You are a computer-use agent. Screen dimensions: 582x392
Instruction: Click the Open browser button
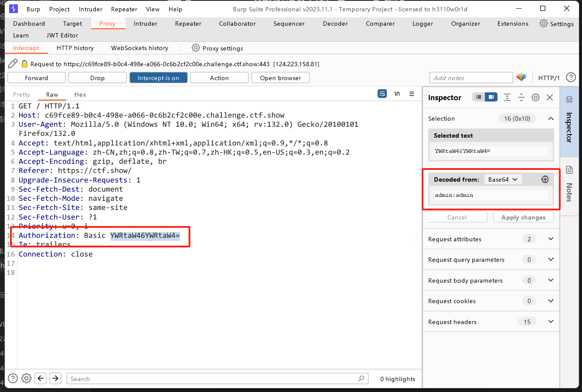(281, 78)
